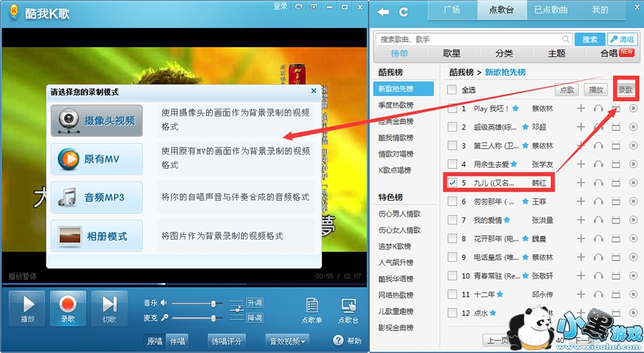This screenshot has width=644, height=353.
Task: Open the message bubble icon in title bar
Action: point(298,6)
